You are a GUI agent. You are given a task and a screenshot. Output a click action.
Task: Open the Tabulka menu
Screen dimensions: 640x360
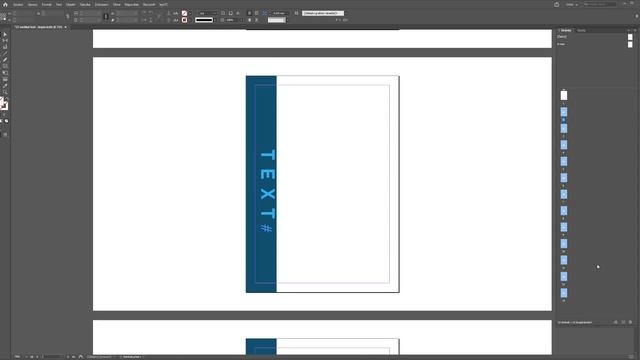[x=85, y=4]
